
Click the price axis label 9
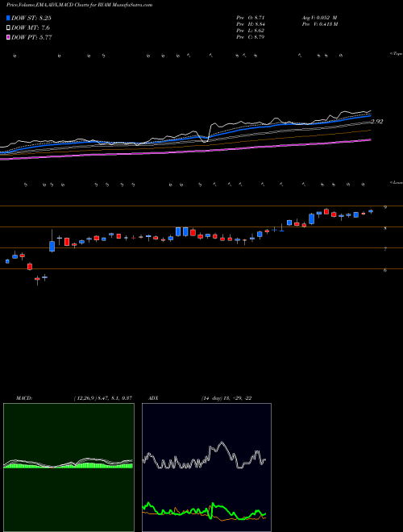pyautogui.click(x=385, y=207)
